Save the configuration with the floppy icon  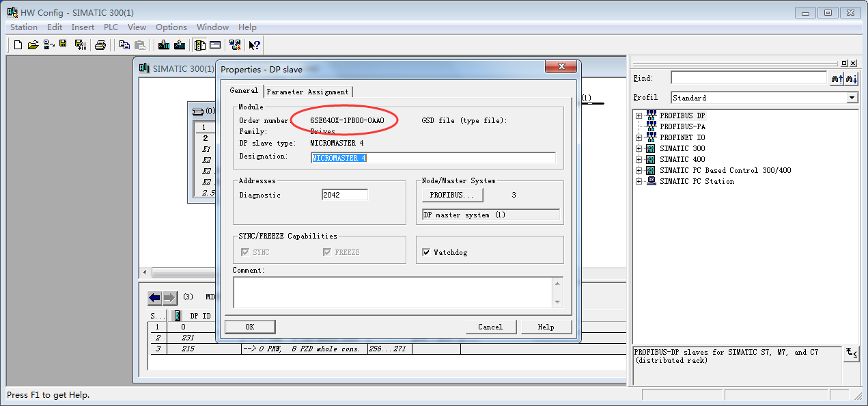tap(63, 45)
